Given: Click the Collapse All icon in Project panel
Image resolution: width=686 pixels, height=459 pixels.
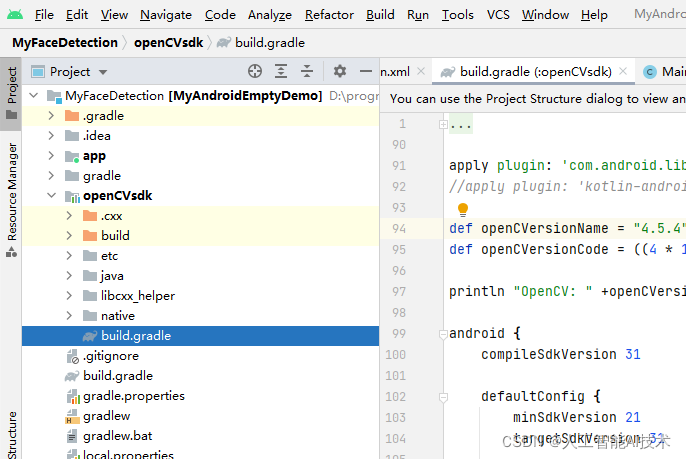Looking at the screenshot, I should point(307,71).
